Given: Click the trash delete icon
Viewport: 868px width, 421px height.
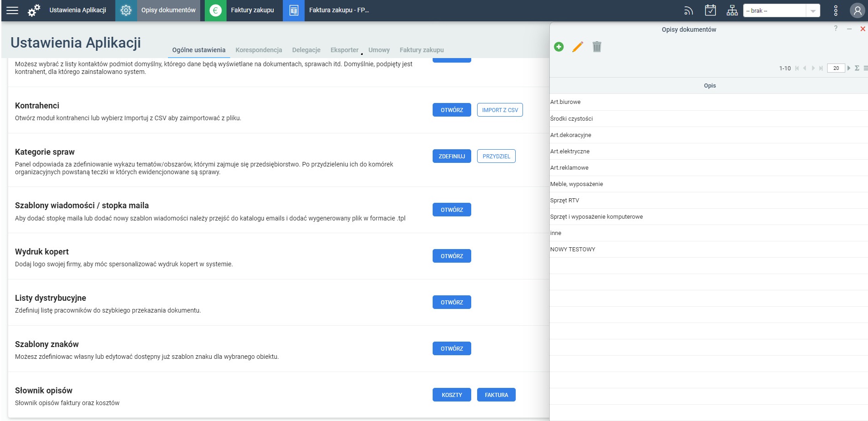Looking at the screenshot, I should (597, 47).
